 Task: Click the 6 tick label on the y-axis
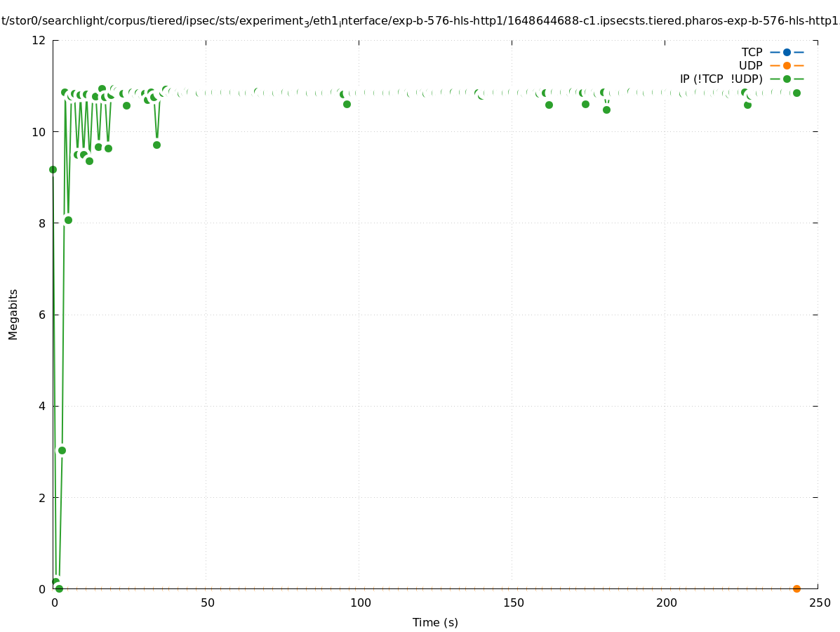41,315
